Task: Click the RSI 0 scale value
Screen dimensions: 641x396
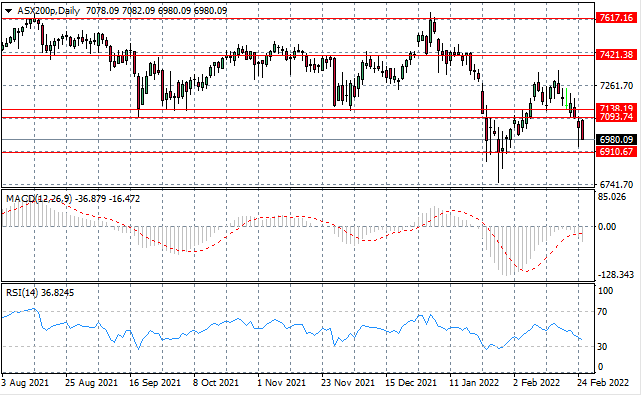Action: [x=600, y=367]
